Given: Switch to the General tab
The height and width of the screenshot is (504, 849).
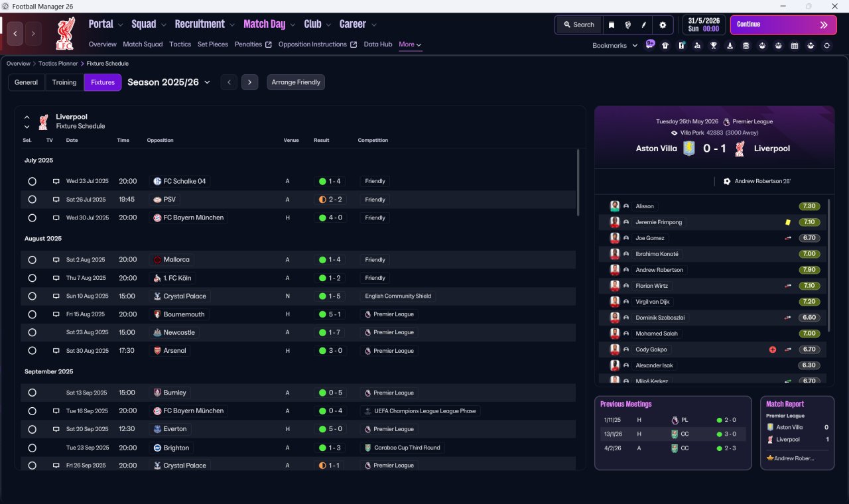Looking at the screenshot, I should coord(27,82).
